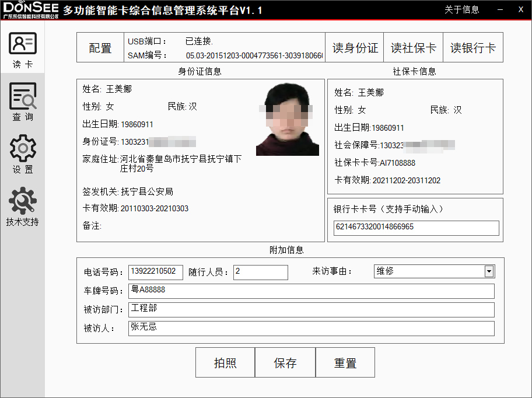The image size is (532, 398).
Task: Click the 电话号码 input field
Action: (155, 272)
